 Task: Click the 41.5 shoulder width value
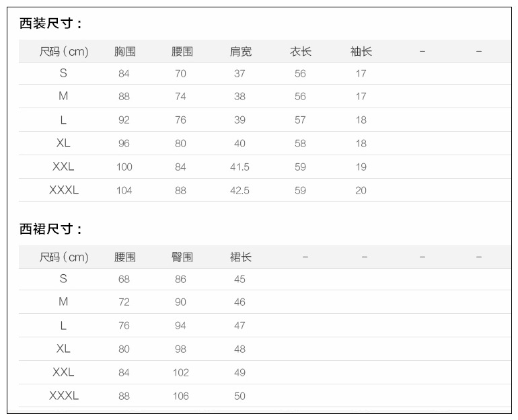(239, 167)
